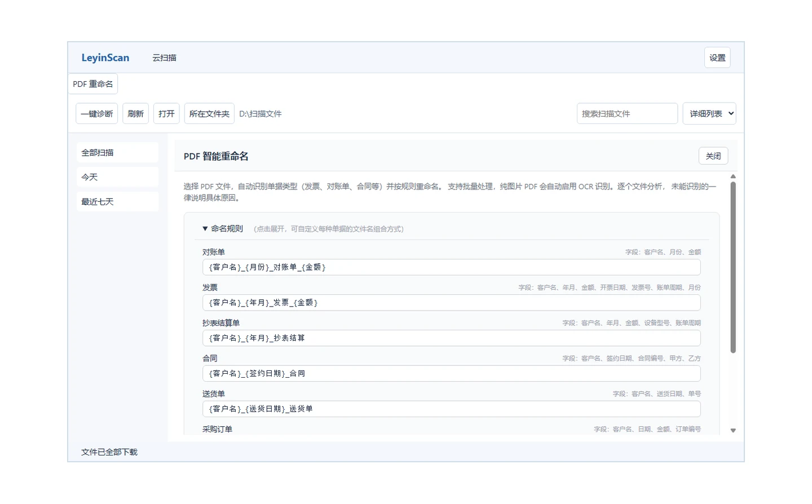The image size is (812, 504).
Task: Select the PDF 重命名 tab
Action: [93, 84]
